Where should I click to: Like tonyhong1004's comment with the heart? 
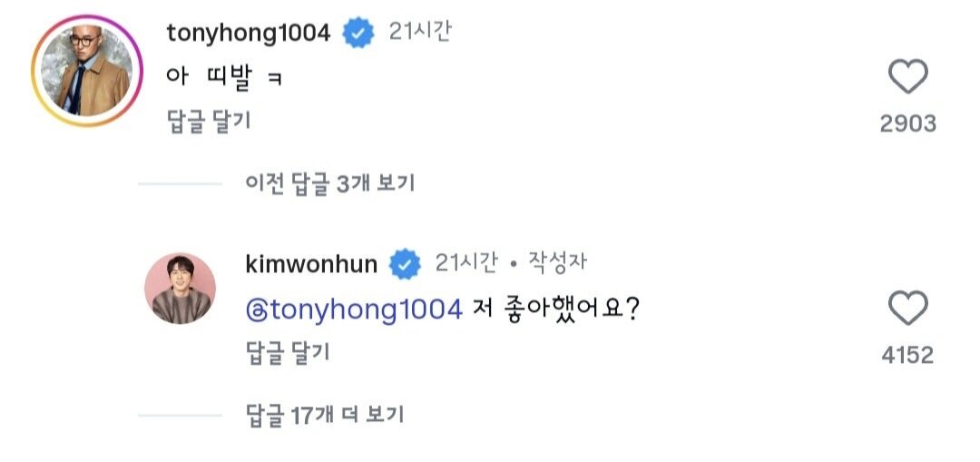click(907, 77)
